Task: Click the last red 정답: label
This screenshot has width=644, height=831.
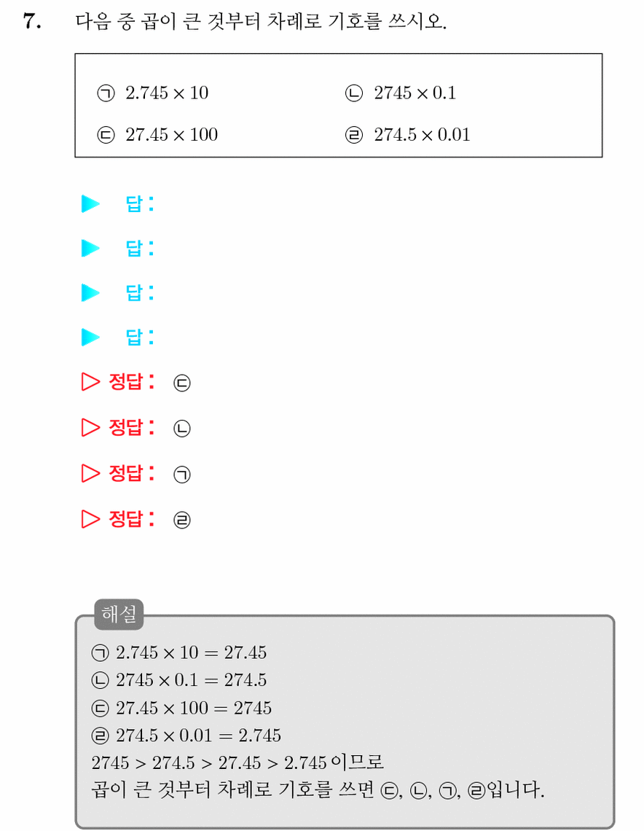Action: (132, 519)
